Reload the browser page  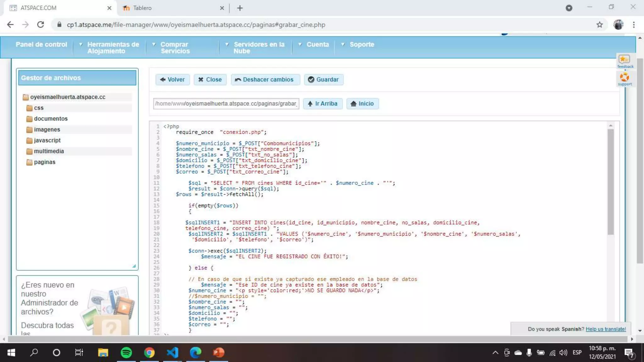[x=41, y=25]
